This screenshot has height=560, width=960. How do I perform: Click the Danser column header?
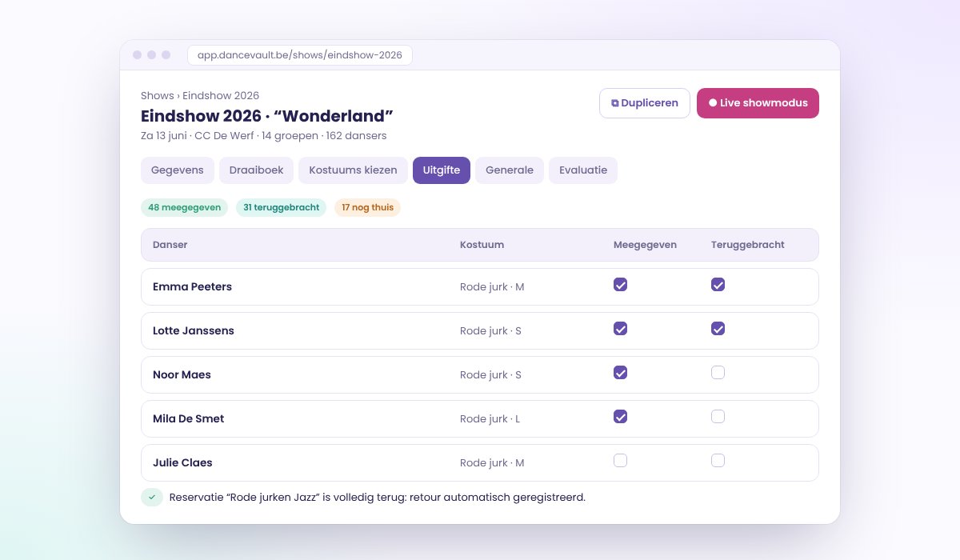170,245
